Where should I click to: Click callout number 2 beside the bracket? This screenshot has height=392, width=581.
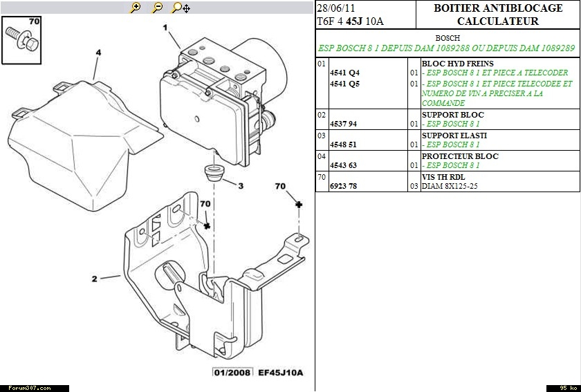94,279
